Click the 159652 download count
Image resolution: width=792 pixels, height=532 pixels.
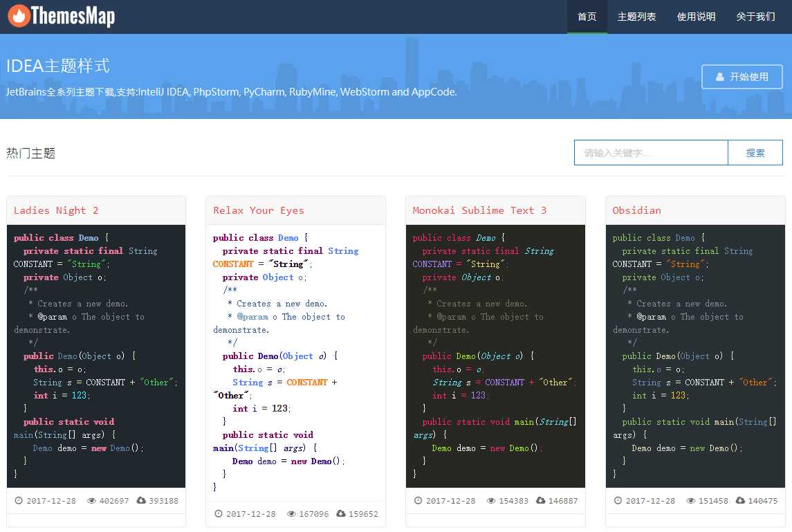click(363, 514)
